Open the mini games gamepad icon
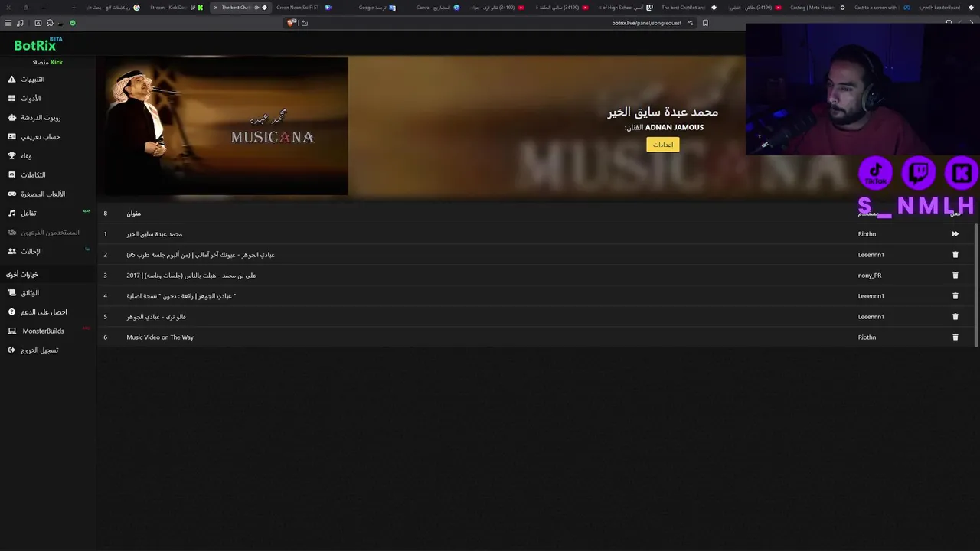Screen dimensions: 980x551 point(11,194)
